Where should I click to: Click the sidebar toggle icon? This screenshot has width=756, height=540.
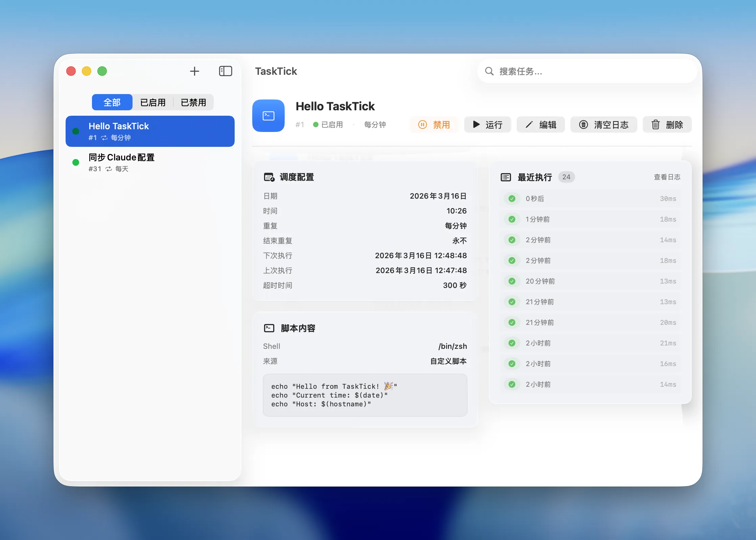click(x=226, y=71)
